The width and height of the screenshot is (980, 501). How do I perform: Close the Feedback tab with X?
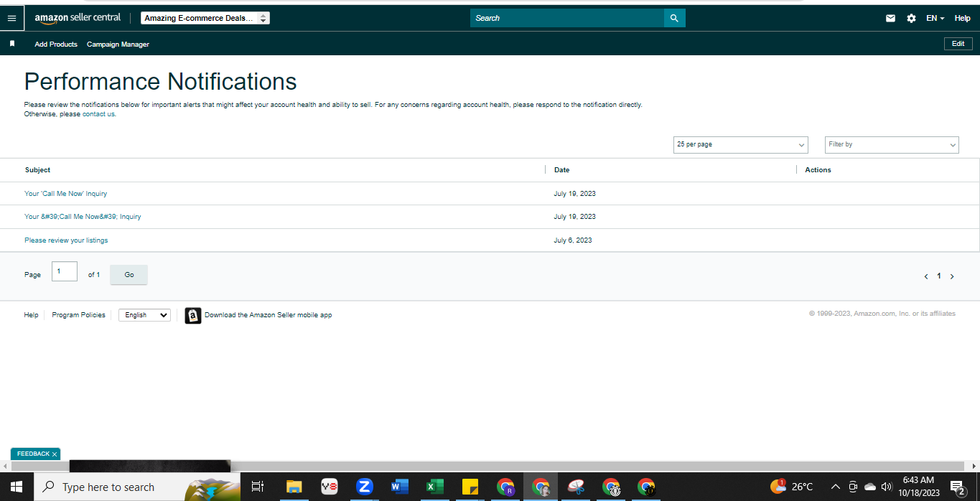(x=55, y=454)
